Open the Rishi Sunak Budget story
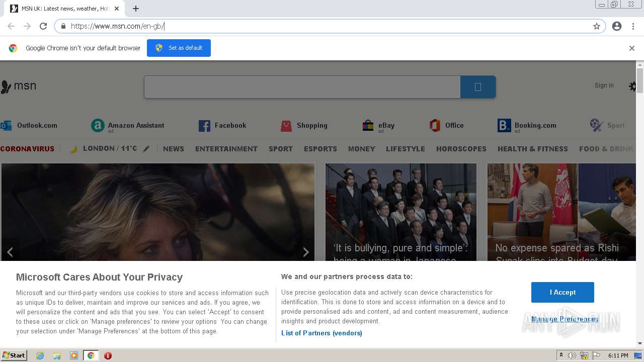 click(561, 212)
